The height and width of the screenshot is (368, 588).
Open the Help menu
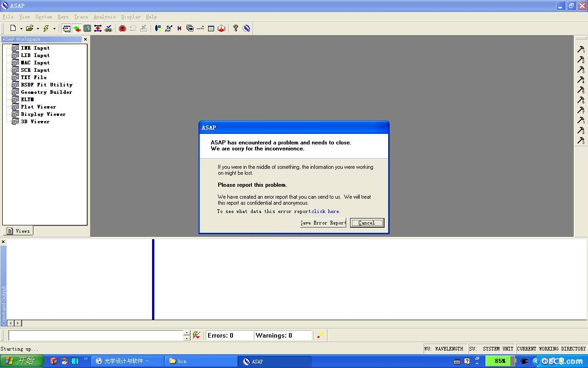tap(151, 17)
